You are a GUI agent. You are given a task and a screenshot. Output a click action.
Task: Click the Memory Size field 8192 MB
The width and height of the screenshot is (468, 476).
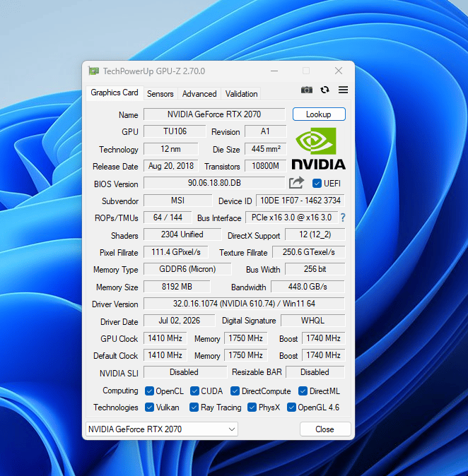click(177, 287)
